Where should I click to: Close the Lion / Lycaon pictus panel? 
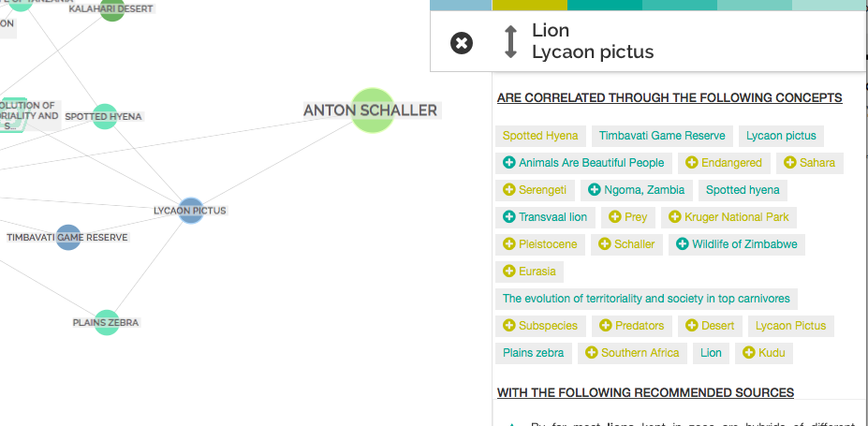462,42
